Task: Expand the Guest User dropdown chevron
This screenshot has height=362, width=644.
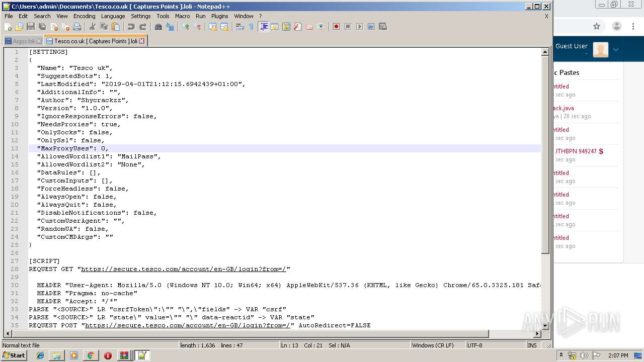Action: [615, 49]
